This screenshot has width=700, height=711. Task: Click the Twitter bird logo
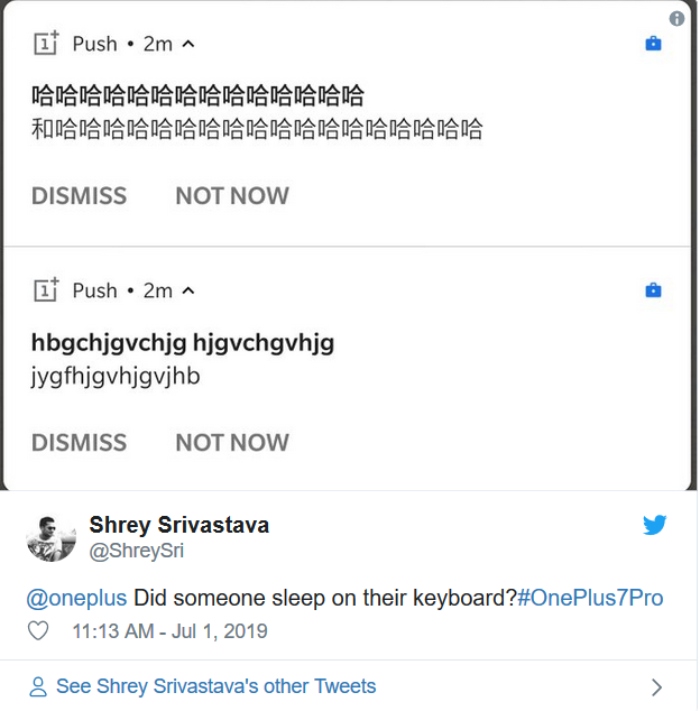655,525
